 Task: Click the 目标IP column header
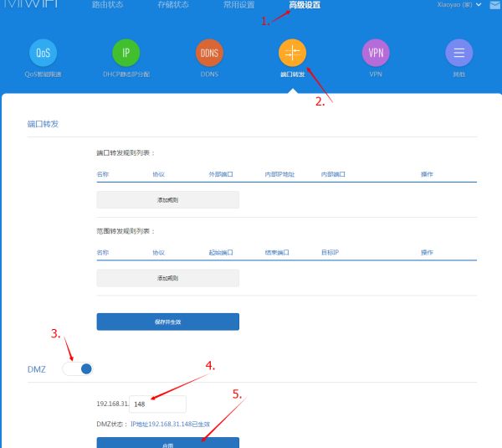point(330,253)
